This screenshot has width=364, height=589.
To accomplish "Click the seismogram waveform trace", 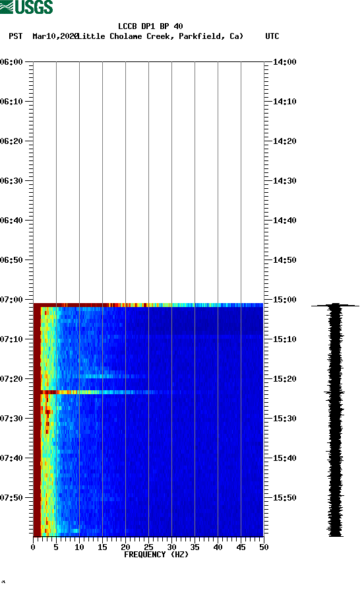I will tap(335, 419).
